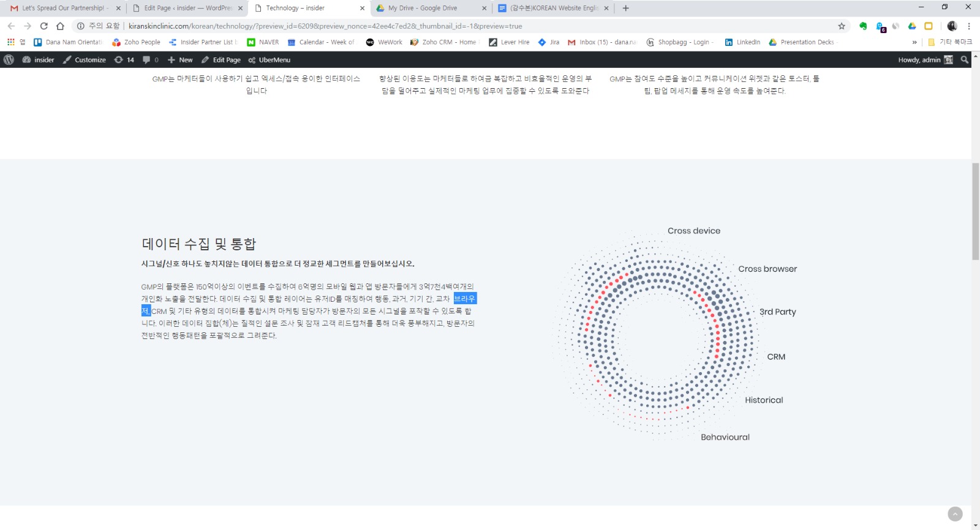Screen dimensions: 980x530
Task: Open the New content dropdown in admin bar
Action: [x=180, y=60]
